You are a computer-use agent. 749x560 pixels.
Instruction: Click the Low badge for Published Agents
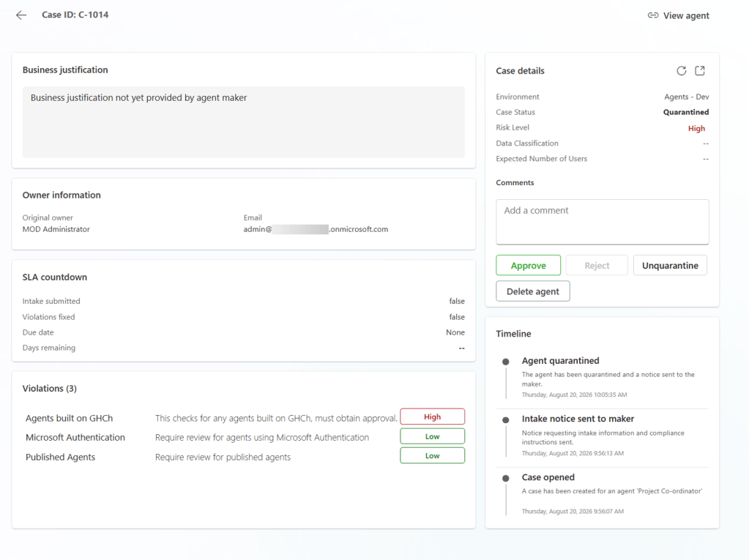pos(432,455)
